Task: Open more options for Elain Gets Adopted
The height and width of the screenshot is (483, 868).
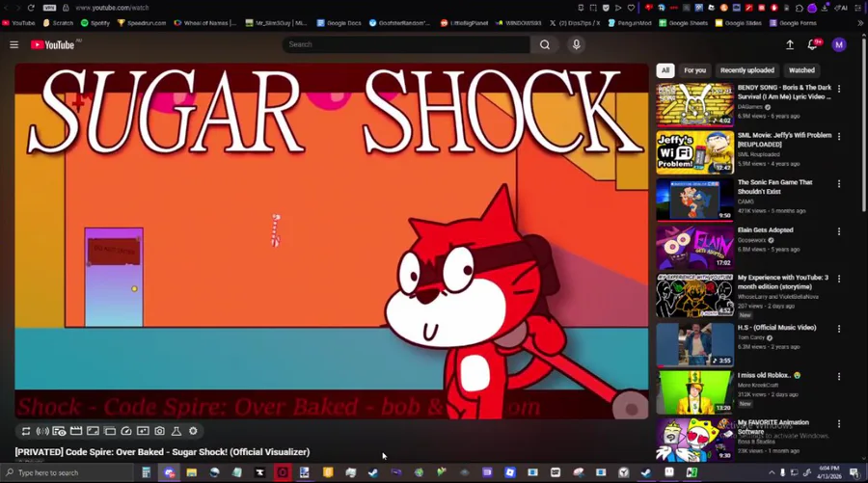Action: [839, 231]
